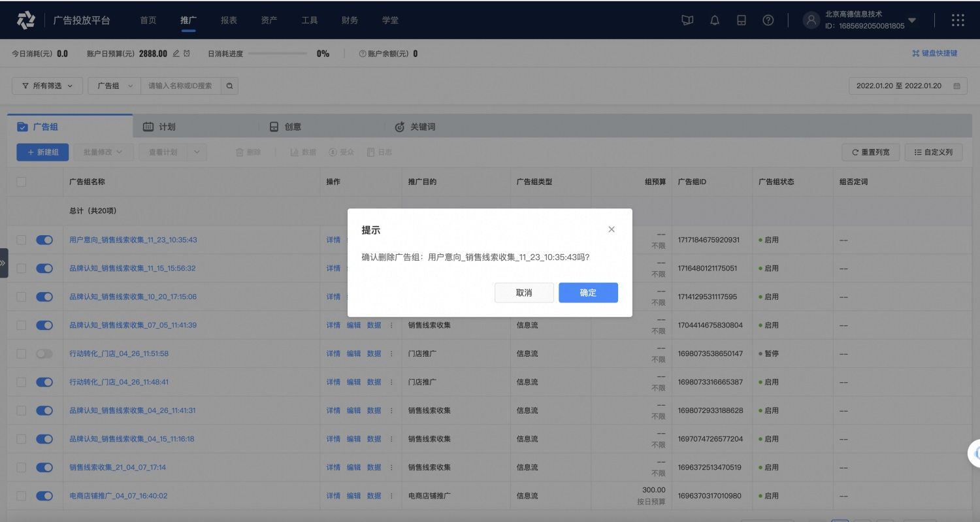Go to 首页 in the top nav
Image resolution: width=980 pixels, height=522 pixels.
click(148, 20)
